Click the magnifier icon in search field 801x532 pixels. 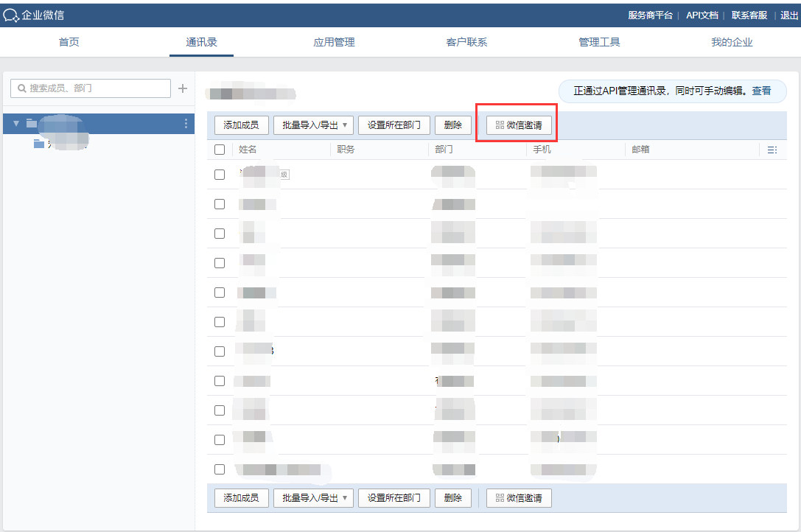tap(21, 88)
